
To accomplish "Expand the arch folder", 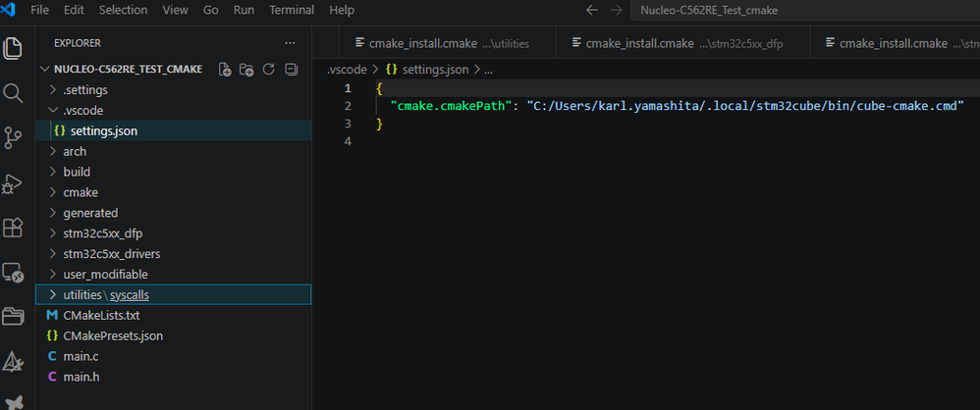I will pos(174,152).
